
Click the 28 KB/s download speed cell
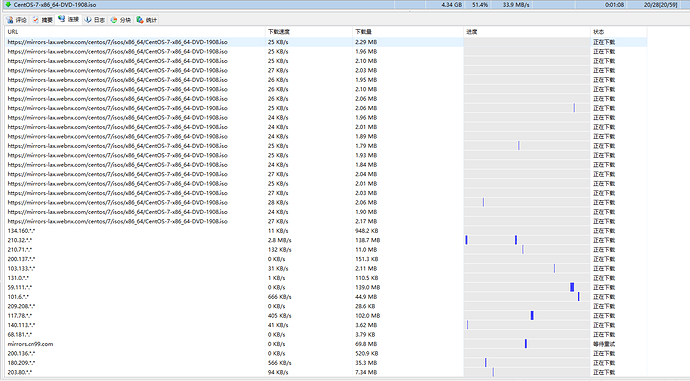pyautogui.click(x=278, y=202)
